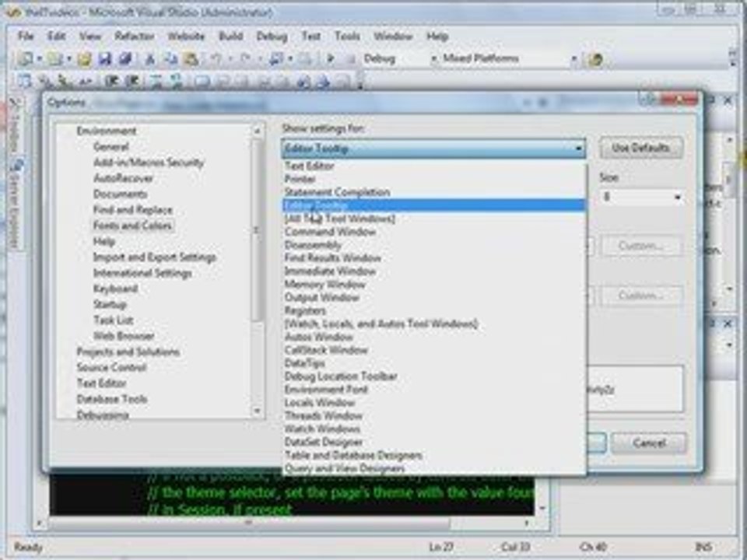Select AutoRecover in the options tree
The height and width of the screenshot is (560, 747).
124,178
